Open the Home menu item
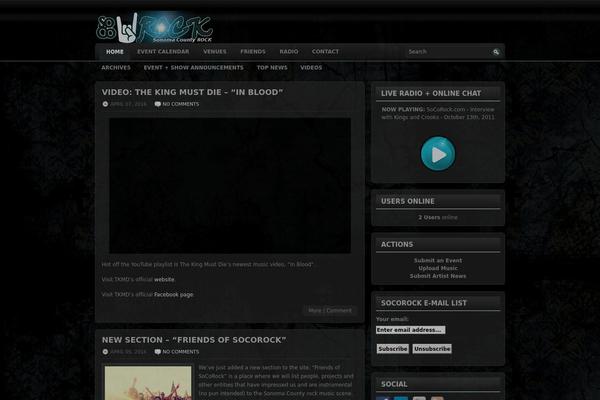The height and width of the screenshot is (400, 600). (x=115, y=52)
